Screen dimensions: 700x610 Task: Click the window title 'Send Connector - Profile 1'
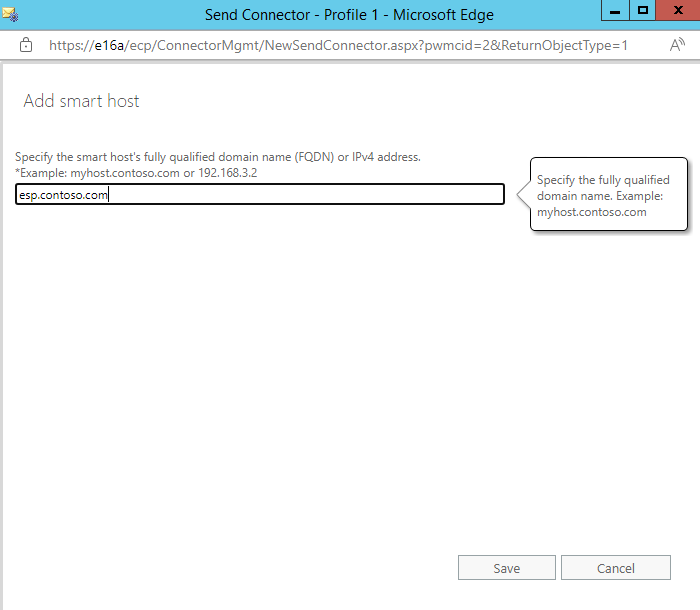pos(291,15)
